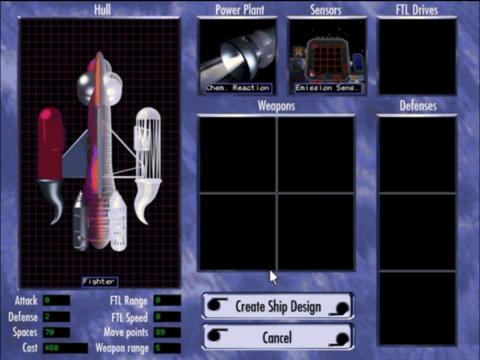
Task: Click the Cost value field
Action: pyautogui.click(x=65, y=348)
